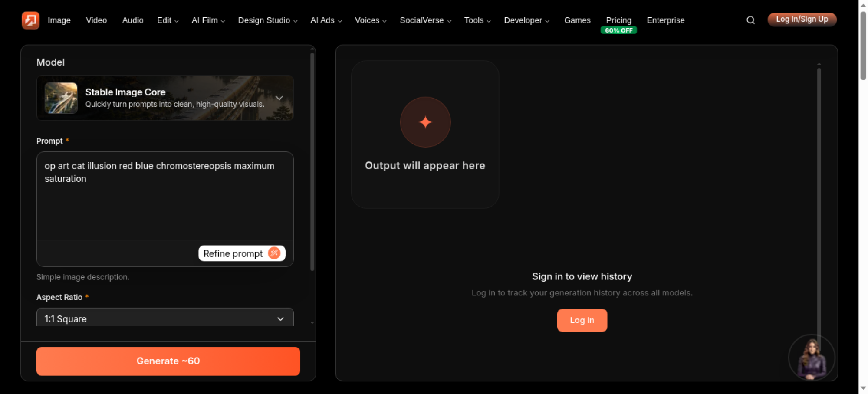Open the assistant avatar in bottom corner
The height and width of the screenshot is (394, 868).
pos(811,358)
